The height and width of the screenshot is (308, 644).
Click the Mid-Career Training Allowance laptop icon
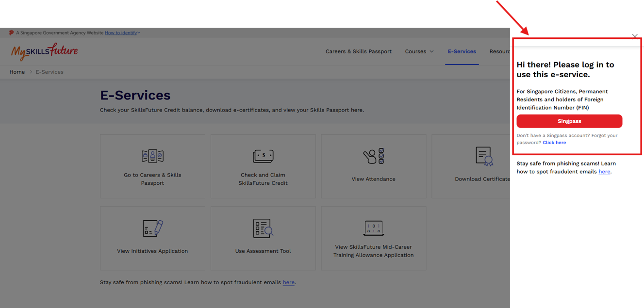pos(374,228)
